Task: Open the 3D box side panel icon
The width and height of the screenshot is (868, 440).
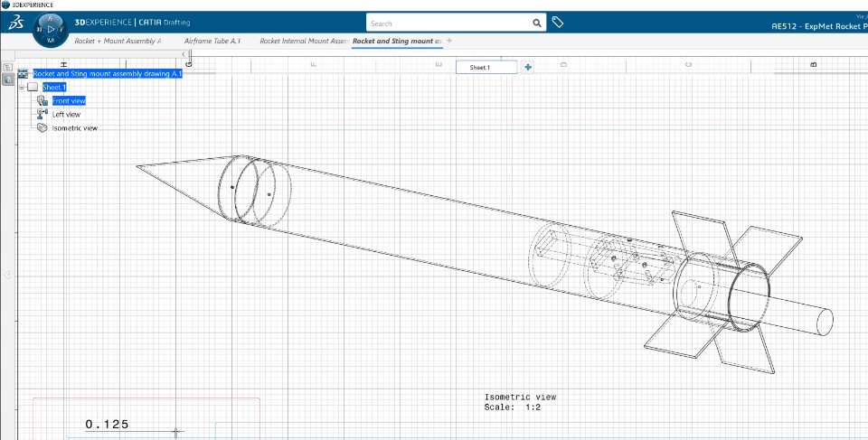Action: click(8, 80)
